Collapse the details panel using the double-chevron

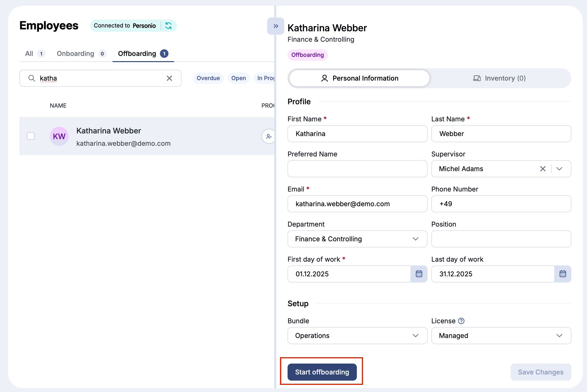[x=275, y=26]
